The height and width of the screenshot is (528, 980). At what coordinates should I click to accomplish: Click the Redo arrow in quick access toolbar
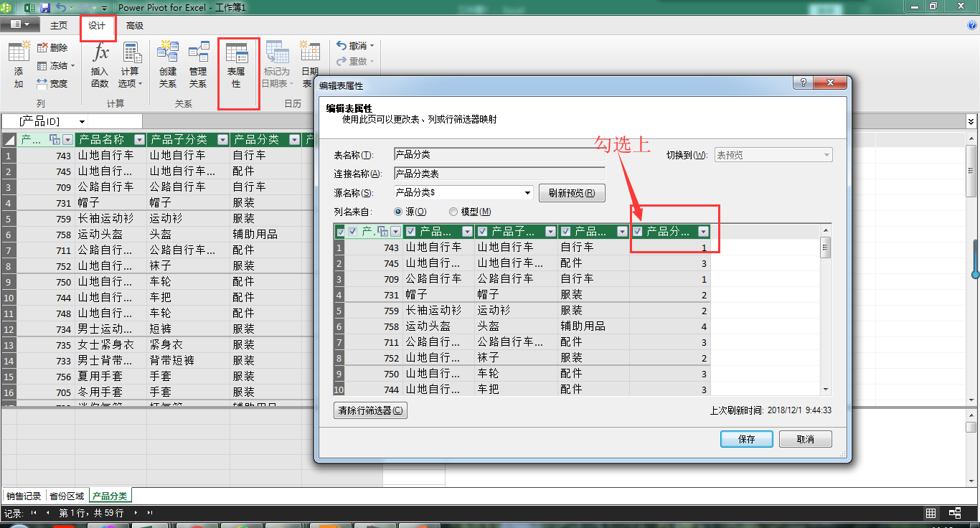point(85,7)
